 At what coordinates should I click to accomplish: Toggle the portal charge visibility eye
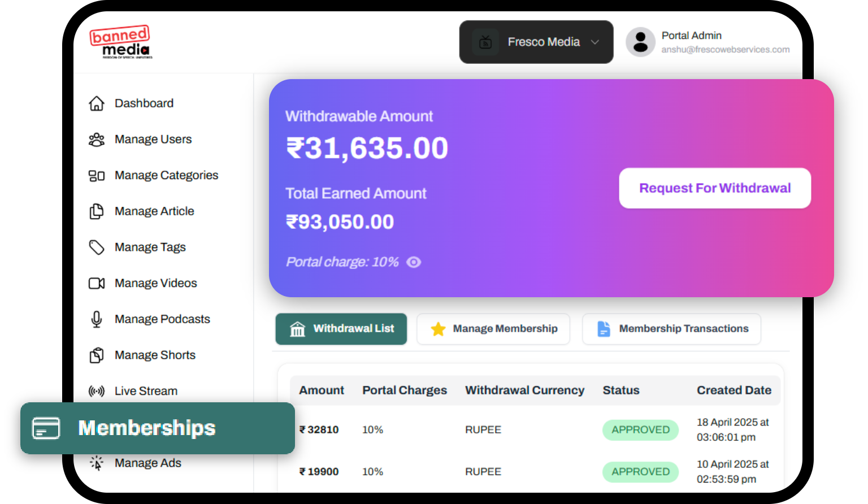pyautogui.click(x=414, y=262)
